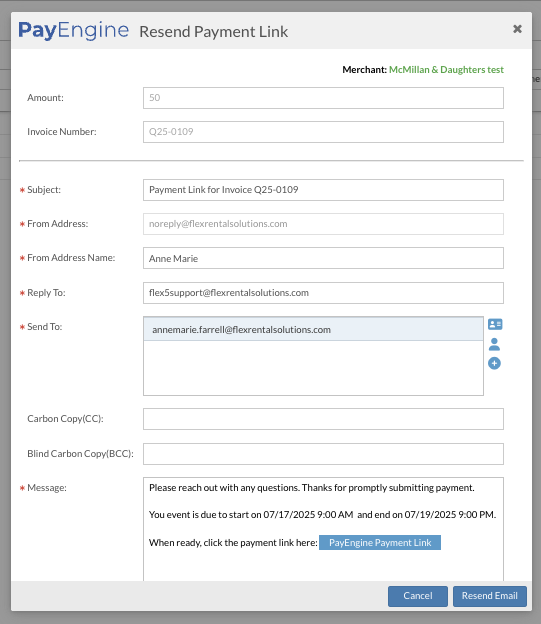The width and height of the screenshot is (541, 624).
Task: Click inside the Message text area
Action: 323,567
